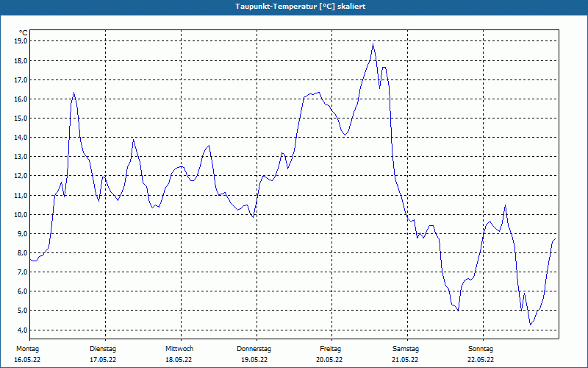Click the '18,0' y-axis label
Screen dimensions: 588x368
pos(21,60)
